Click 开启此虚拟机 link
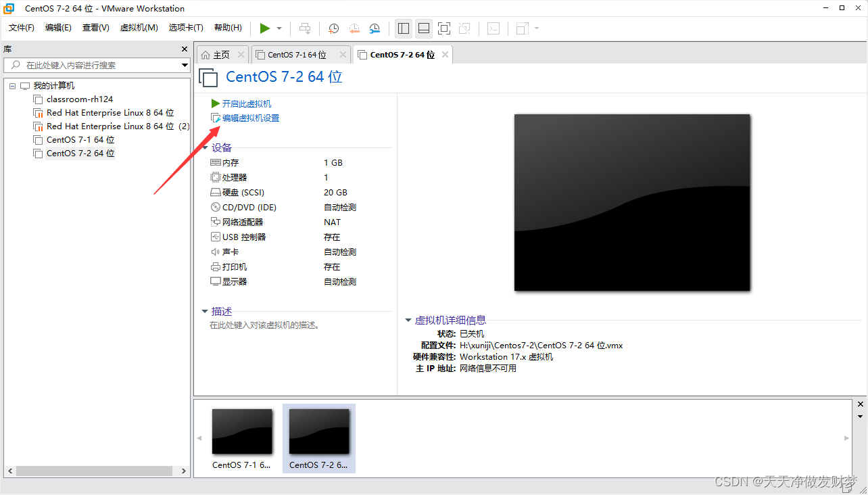 click(247, 103)
